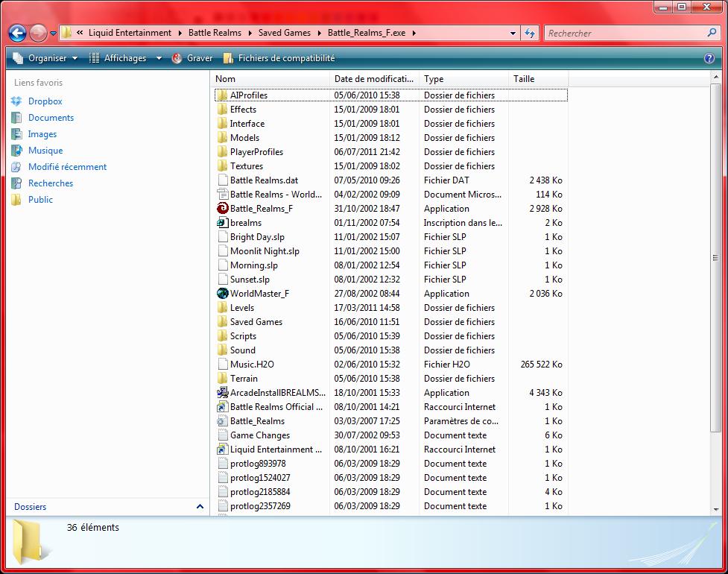
Task: Select the Battle_Realms settings file icon
Action: coord(222,421)
